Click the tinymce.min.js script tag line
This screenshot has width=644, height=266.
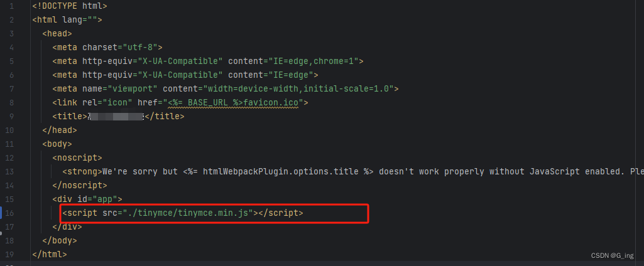coord(183,213)
